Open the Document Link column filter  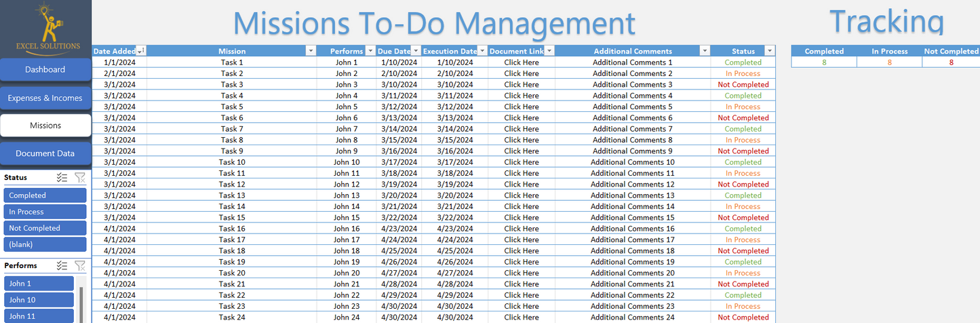tap(550, 51)
